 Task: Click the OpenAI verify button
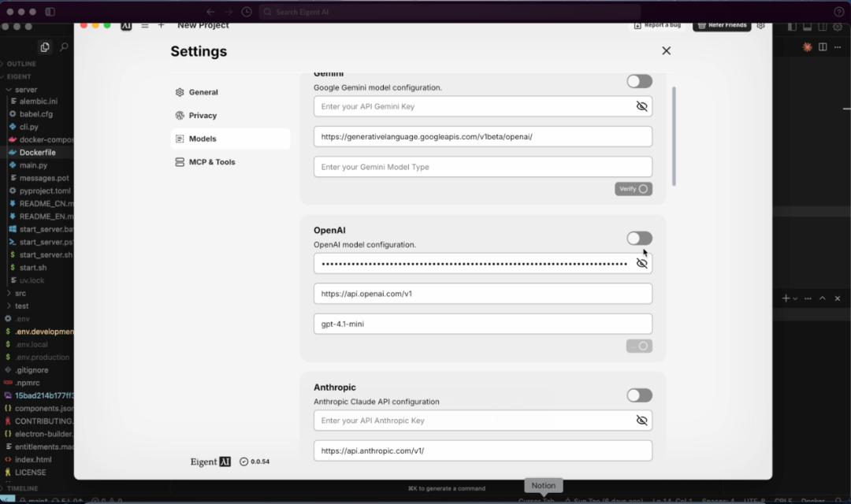click(639, 346)
